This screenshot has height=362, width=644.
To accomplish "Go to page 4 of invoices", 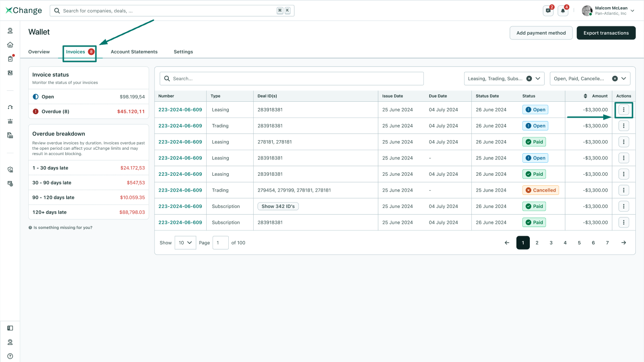I will tap(565, 242).
